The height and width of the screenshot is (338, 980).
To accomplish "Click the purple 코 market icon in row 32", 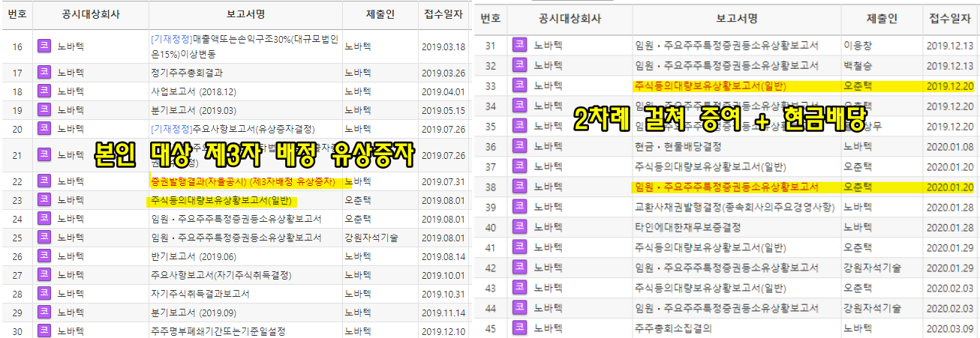I will coord(519,64).
